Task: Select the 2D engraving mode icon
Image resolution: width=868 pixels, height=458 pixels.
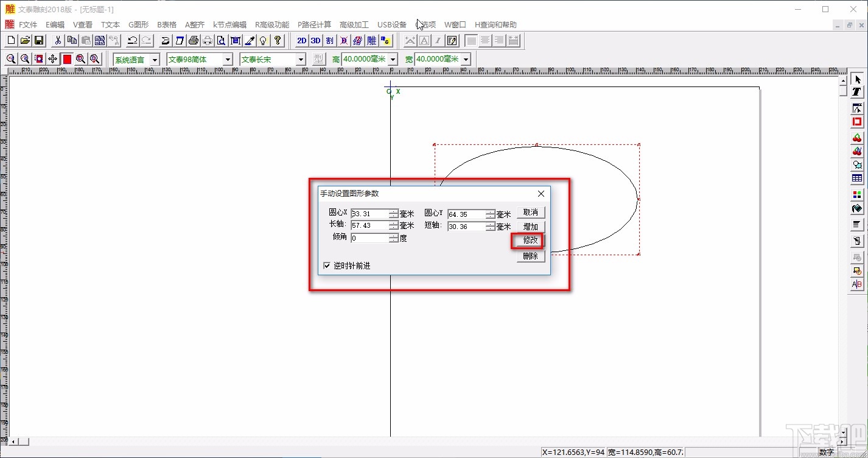Action: point(301,41)
